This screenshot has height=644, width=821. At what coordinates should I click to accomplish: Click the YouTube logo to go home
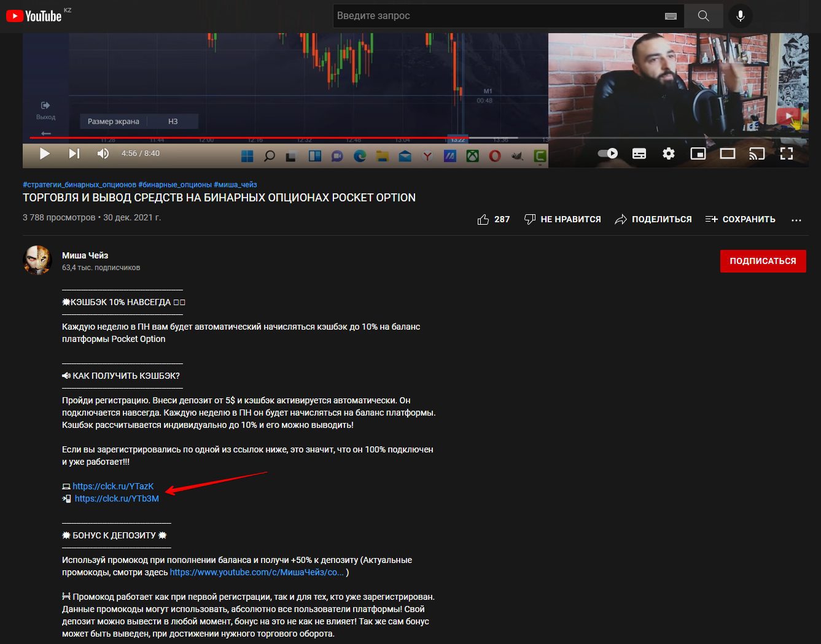coord(34,16)
